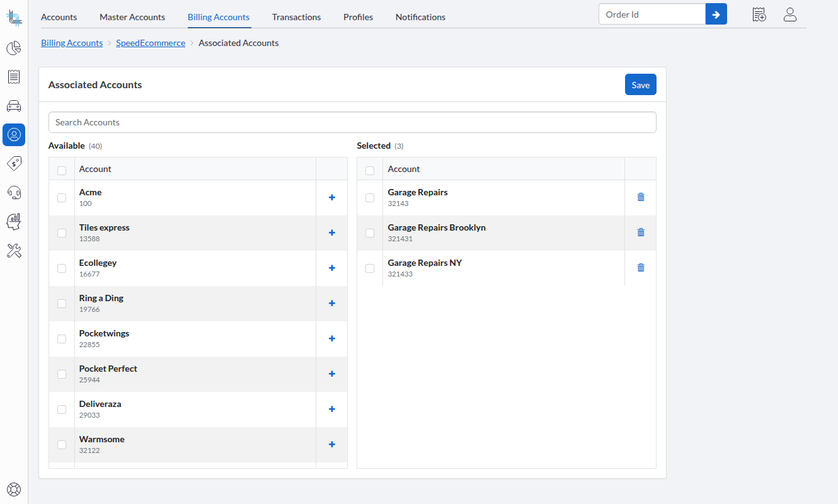Viewport: 838px width, 504px height.
Task: Click the Order Id arrow search button
Action: 716,14
